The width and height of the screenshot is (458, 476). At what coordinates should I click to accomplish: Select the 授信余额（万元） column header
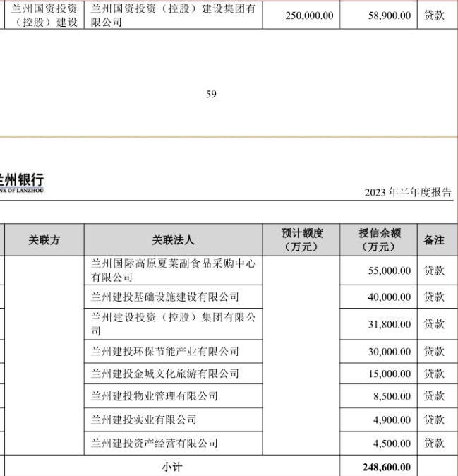point(379,240)
